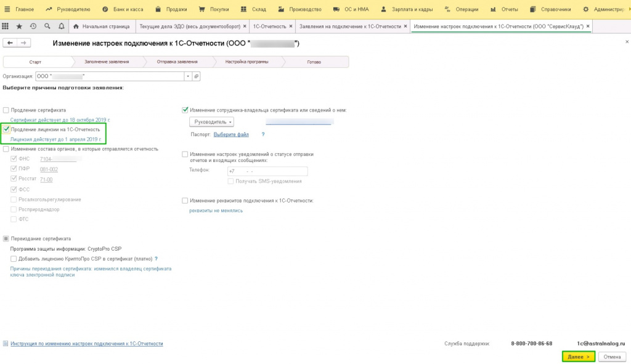Open organization card icon next to field
The width and height of the screenshot is (631, 364).
(x=197, y=76)
